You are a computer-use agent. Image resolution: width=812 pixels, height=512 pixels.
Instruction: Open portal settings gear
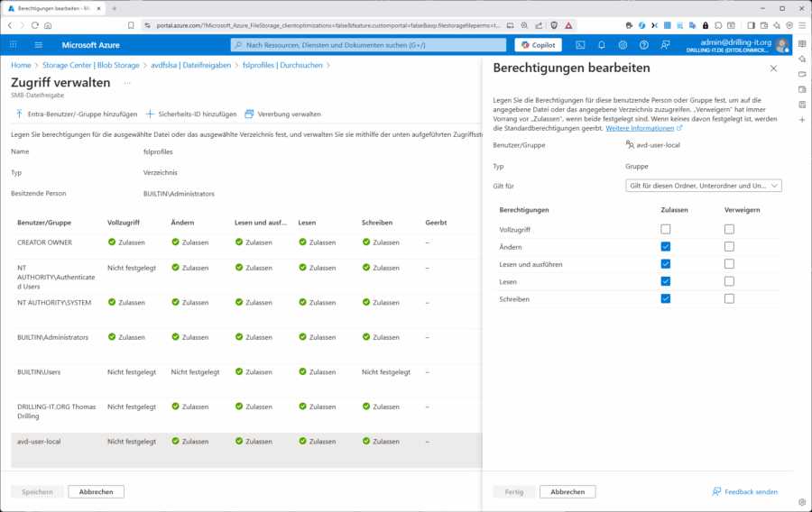[623, 45]
